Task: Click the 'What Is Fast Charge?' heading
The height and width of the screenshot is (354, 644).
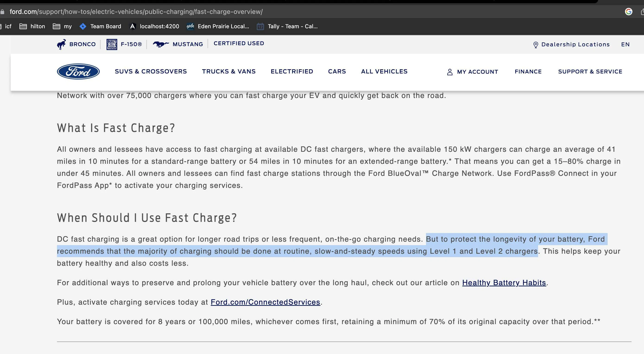Action: click(x=116, y=128)
